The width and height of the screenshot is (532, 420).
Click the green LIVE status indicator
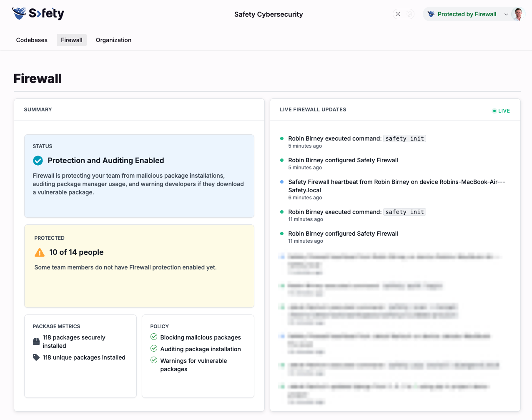501,111
